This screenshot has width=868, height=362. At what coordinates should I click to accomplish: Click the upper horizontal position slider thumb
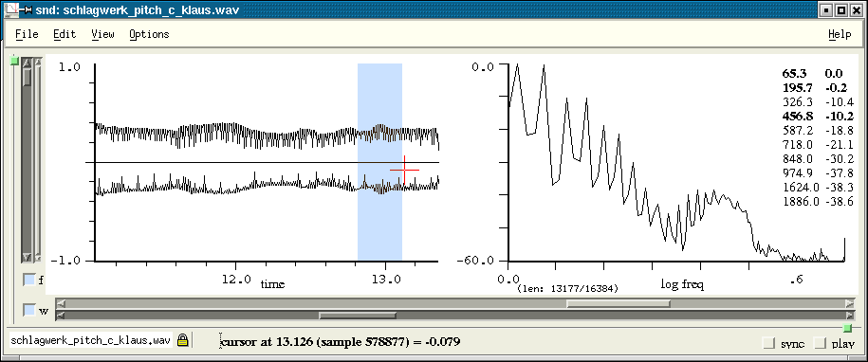[618, 303]
